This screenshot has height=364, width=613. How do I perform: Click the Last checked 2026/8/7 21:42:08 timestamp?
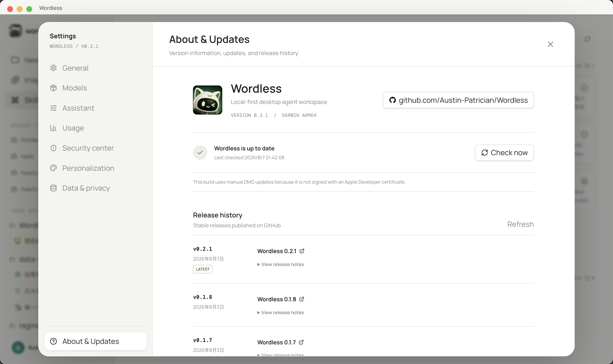249,158
